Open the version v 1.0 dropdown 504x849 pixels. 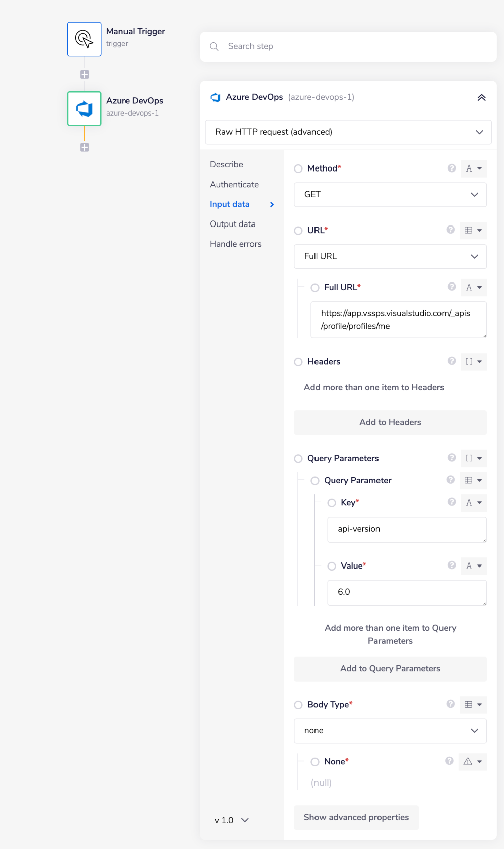[x=232, y=820]
